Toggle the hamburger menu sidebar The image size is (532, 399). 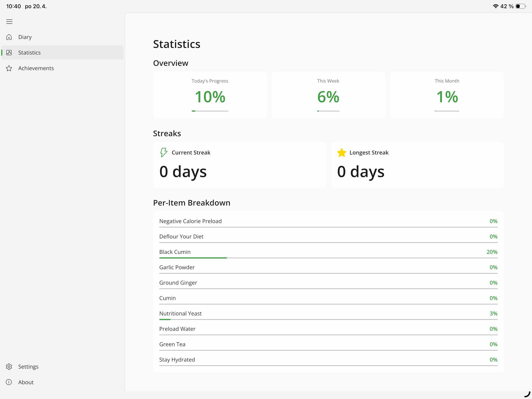coord(9,22)
